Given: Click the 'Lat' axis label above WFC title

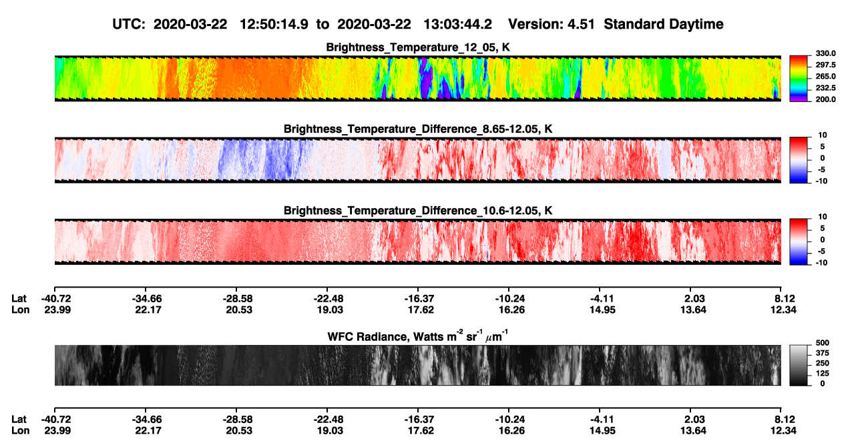Looking at the screenshot, I should (19, 298).
